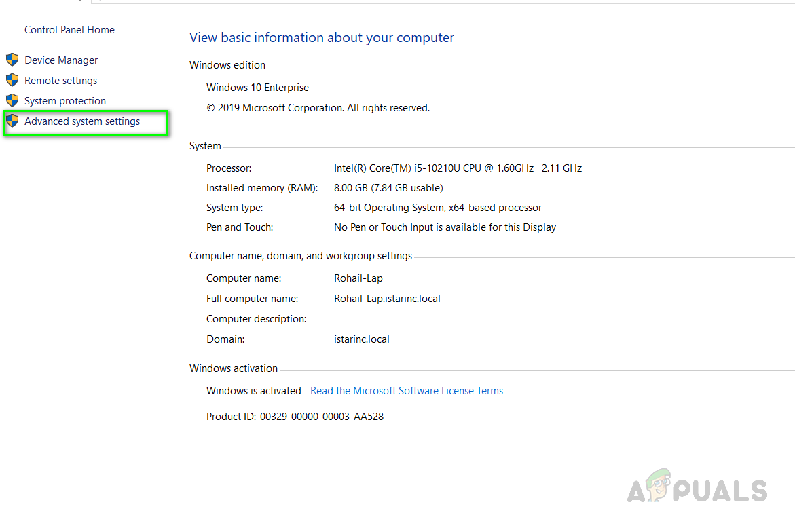Click the 'Windows is activated' text
Viewport: 795px width, 532px height.
pos(253,391)
